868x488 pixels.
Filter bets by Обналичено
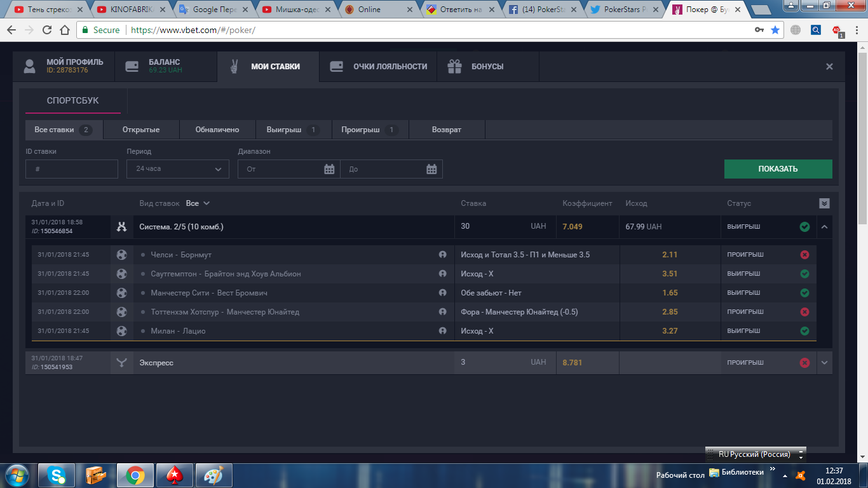click(217, 130)
